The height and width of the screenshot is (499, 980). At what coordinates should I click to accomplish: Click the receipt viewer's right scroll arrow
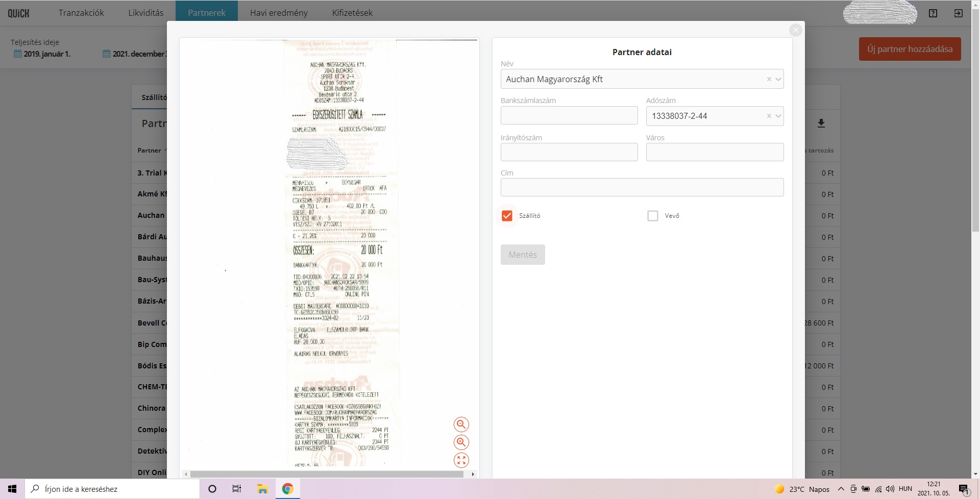pos(473,474)
